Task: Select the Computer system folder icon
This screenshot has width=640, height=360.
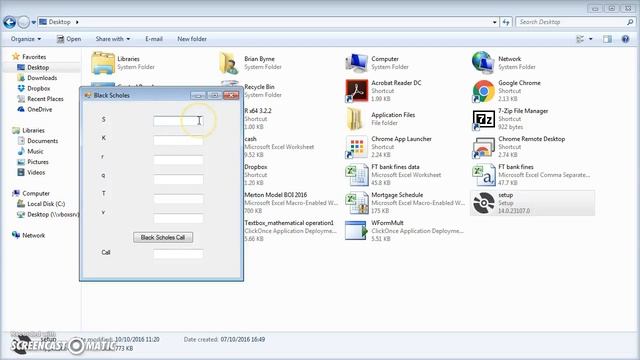Action: pyautogui.click(x=356, y=63)
